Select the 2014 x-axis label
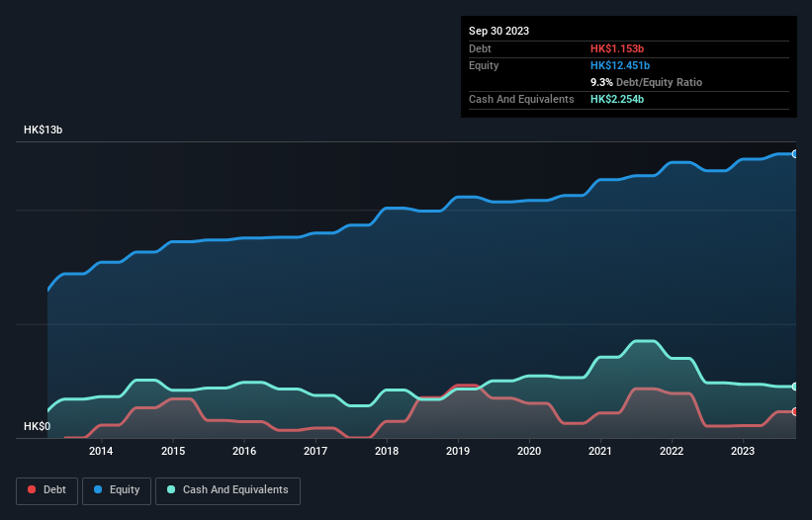812x520 pixels. point(101,451)
